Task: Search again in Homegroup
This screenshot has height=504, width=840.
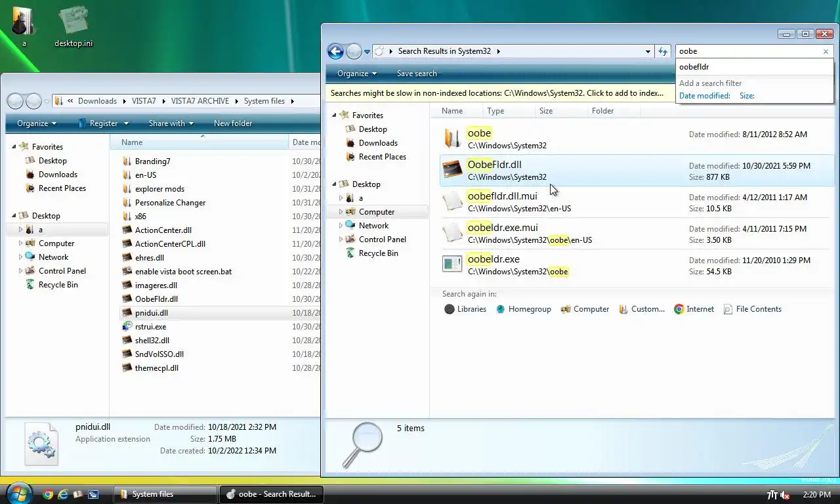Action: [x=523, y=309]
